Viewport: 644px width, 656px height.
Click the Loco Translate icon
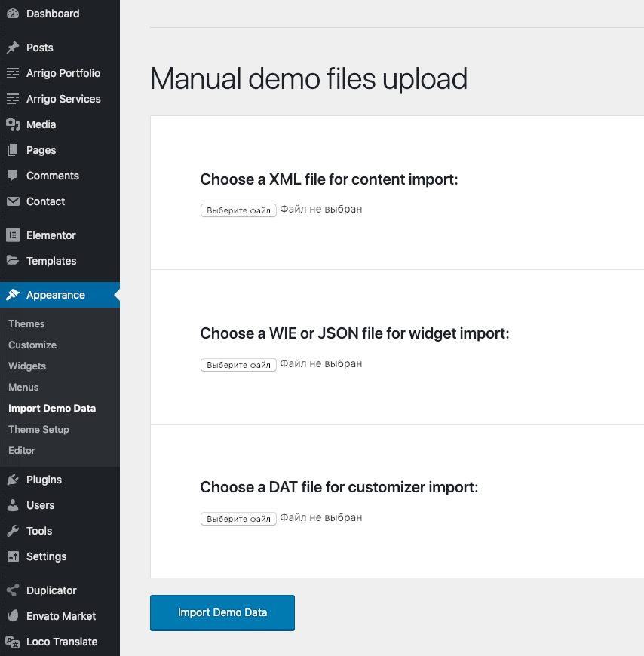[x=13, y=642]
